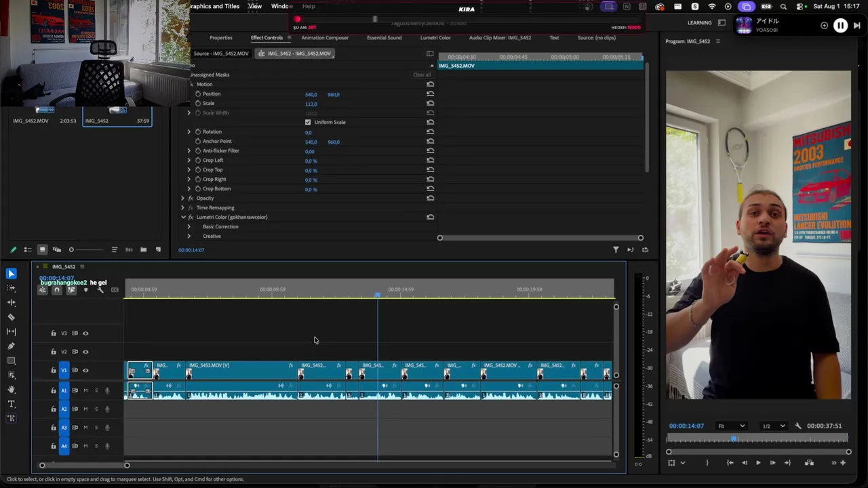Select the Type tool

click(x=11, y=404)
